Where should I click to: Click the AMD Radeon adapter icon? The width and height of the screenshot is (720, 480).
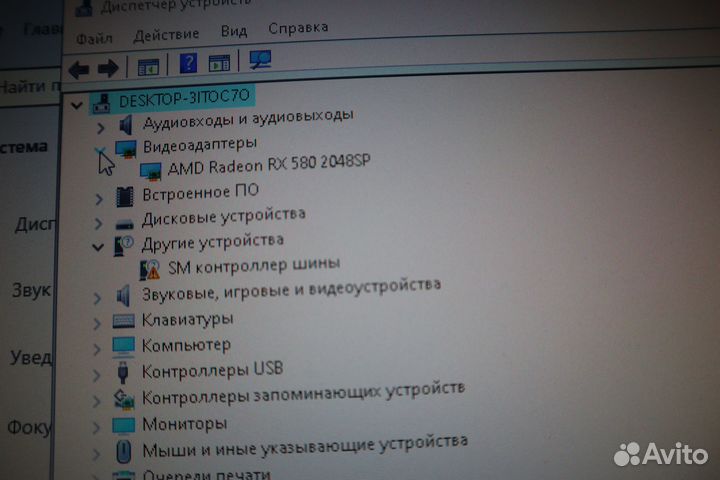(x=151, y=172)
